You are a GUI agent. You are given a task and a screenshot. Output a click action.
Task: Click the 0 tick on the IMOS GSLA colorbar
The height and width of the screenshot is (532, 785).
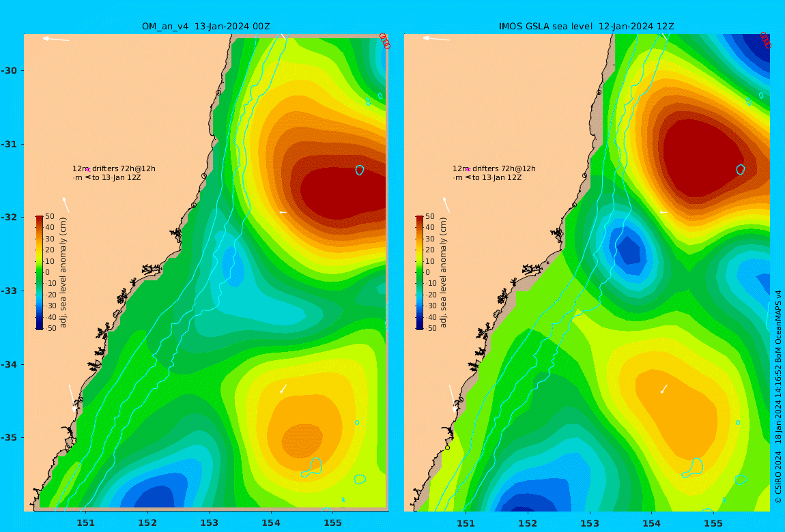427,273
